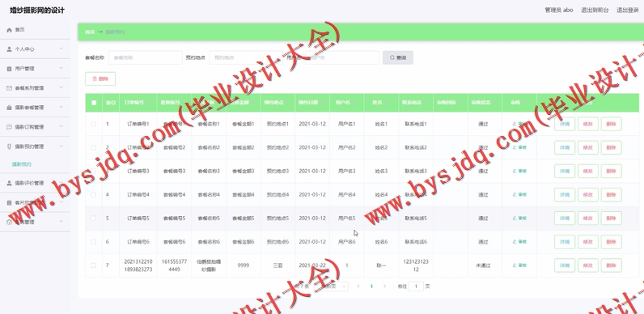This screenshot has height=314, width=644.
Task: Click the 个人中心 person icon
Action: [9, 49]
